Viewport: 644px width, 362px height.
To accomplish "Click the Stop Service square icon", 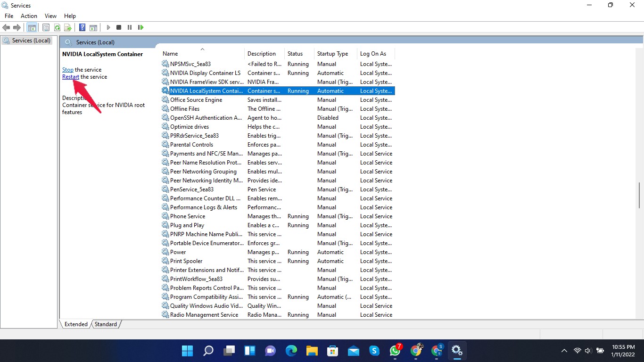I will tap(119, 28).
